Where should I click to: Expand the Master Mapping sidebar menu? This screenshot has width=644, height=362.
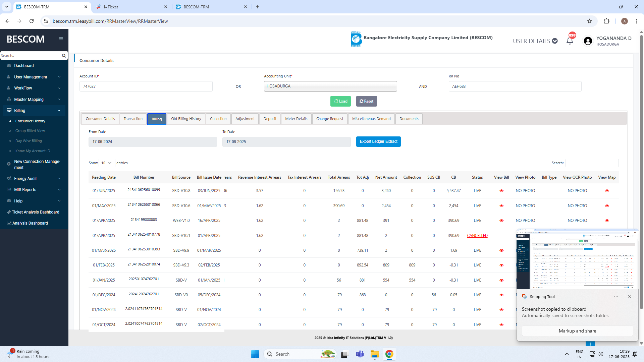pyautogui.click(x=34, y=100)
